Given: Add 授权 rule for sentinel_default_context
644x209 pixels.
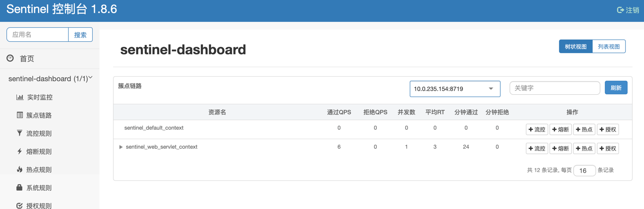Looking at the screenshot, I should point(608,130).
